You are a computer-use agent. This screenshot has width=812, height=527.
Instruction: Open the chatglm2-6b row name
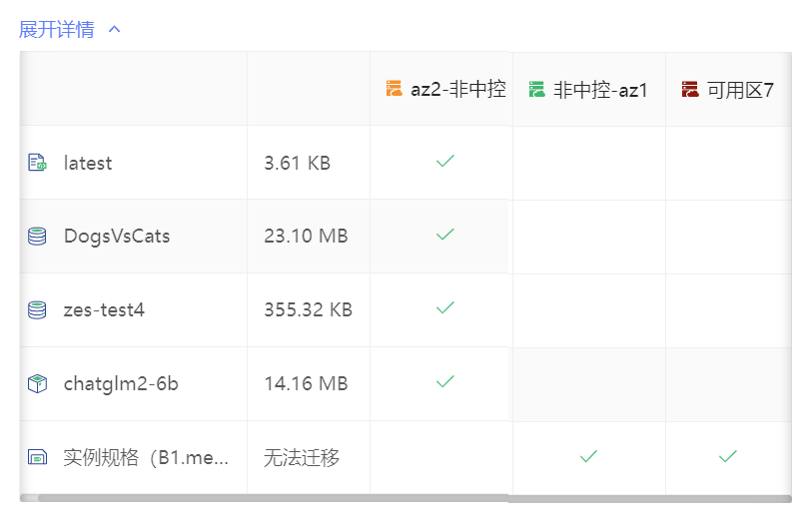(121, 384)
